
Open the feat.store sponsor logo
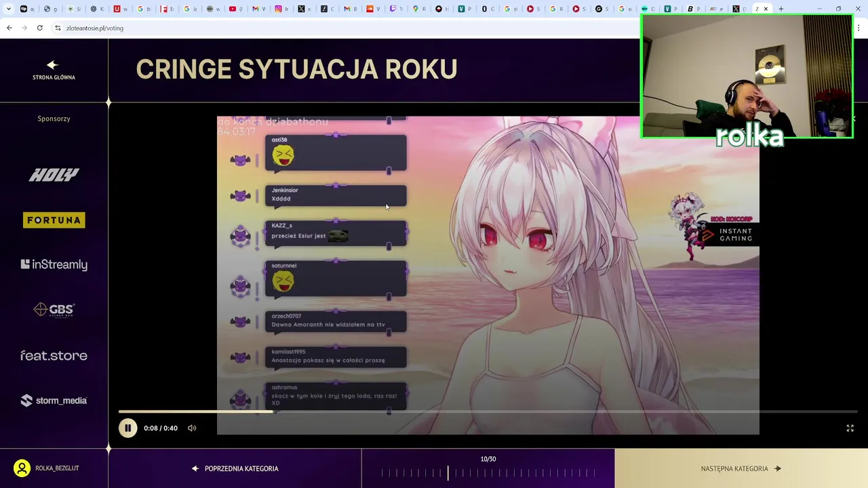pyautogui.click(x=54, y=355)
